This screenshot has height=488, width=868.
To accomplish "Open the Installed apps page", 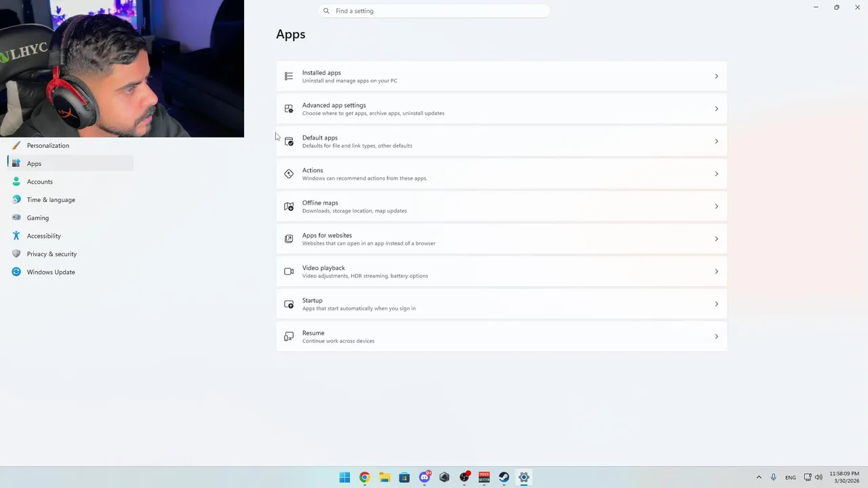I will [501, 76].
